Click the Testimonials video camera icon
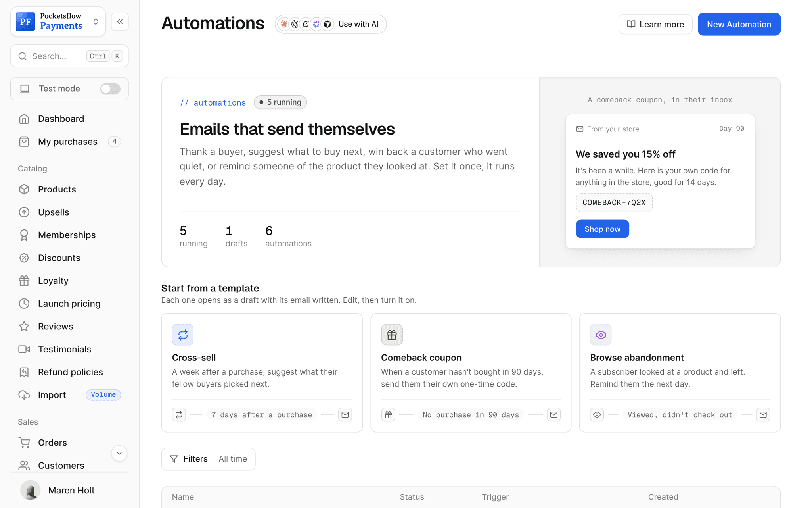This screenshot has height=508, width=812. click(x=24, y=349)
